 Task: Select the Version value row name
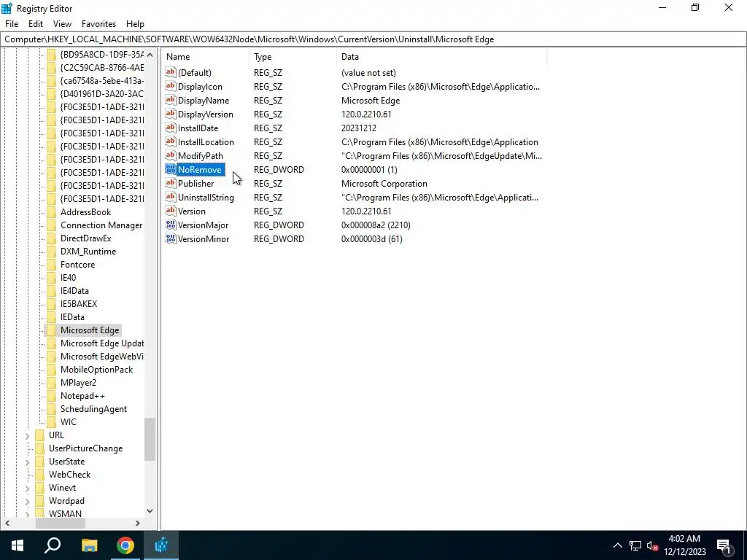pyautogui.click(x=192, y=211)
